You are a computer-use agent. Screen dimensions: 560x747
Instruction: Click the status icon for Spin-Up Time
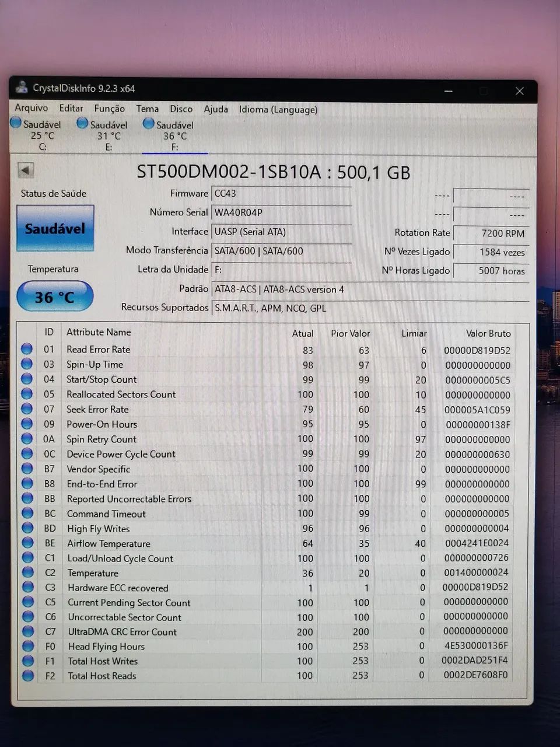[27, 364]
